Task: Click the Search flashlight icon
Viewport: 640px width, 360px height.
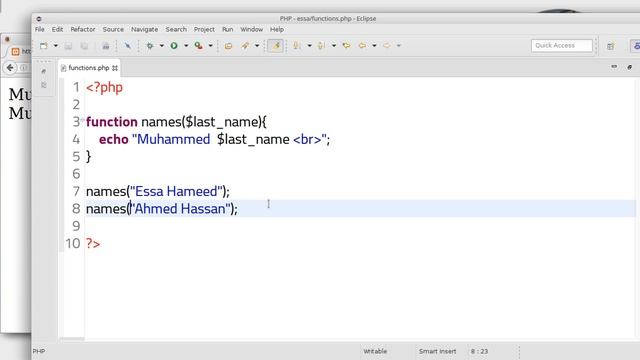Action: [245, 46]
